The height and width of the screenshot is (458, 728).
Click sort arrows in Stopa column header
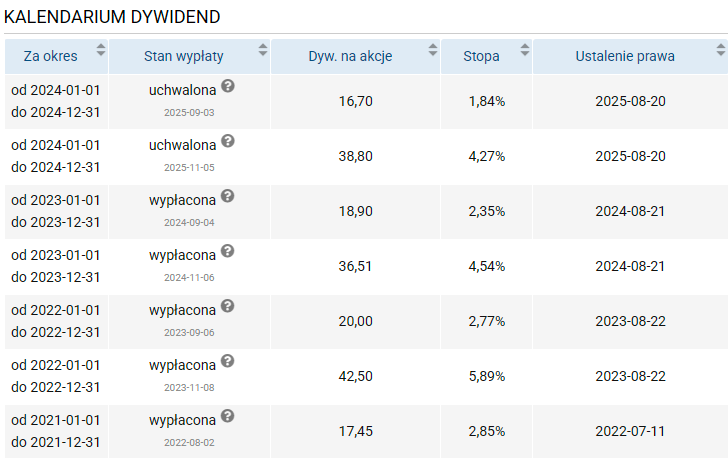coord(525,50)
